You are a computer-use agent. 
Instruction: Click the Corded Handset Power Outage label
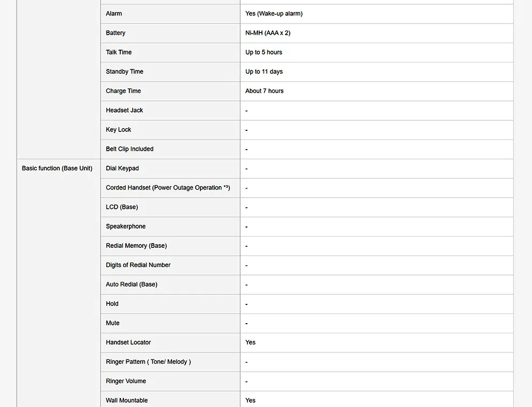168,187
